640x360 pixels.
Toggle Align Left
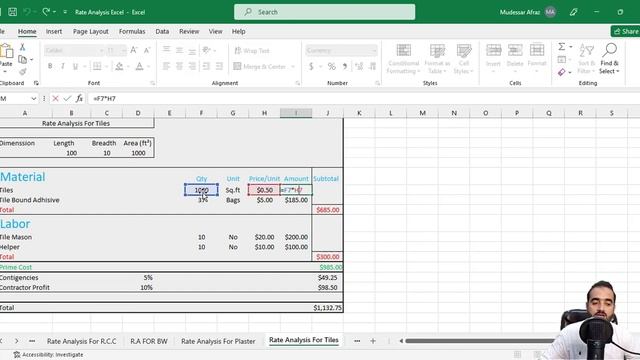point(166,66)
